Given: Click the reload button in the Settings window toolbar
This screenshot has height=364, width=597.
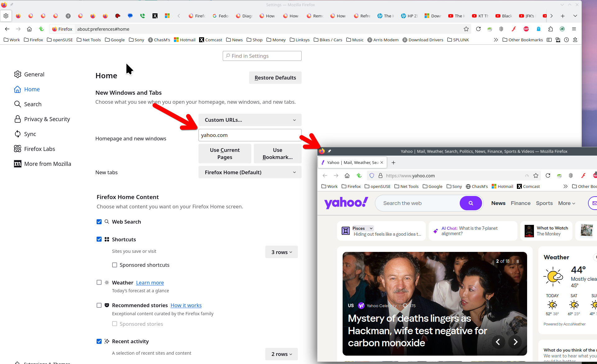Looking at the screenshot, I should [x=478, y=29].
